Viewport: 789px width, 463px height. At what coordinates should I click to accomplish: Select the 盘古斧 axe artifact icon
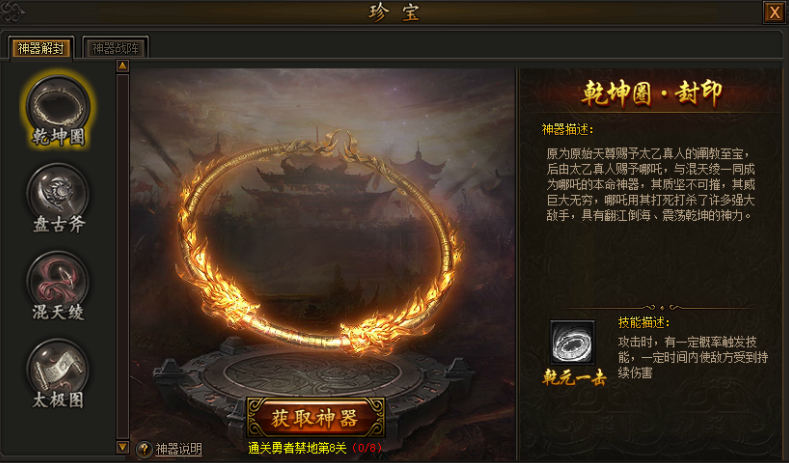pos(58,193)
